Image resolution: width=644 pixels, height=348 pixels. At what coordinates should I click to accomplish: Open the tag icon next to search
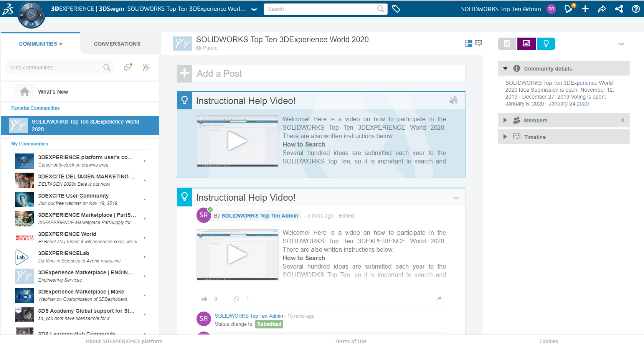click(396, 9)
